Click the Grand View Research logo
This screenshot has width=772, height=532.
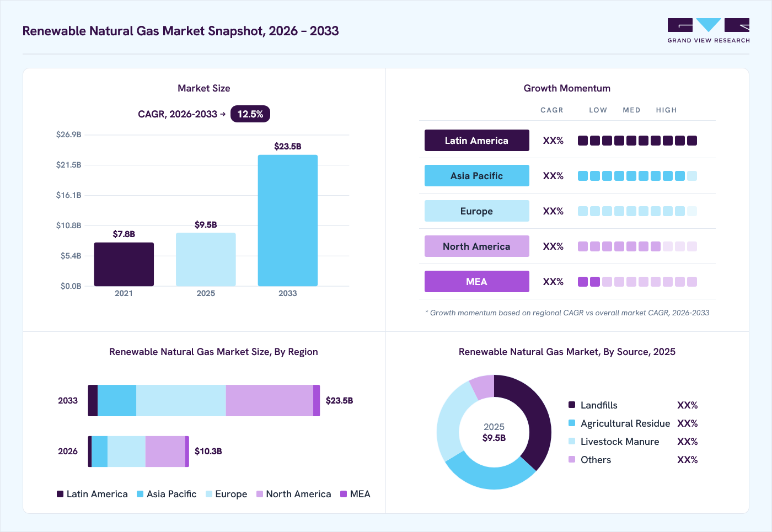[709, 31]
